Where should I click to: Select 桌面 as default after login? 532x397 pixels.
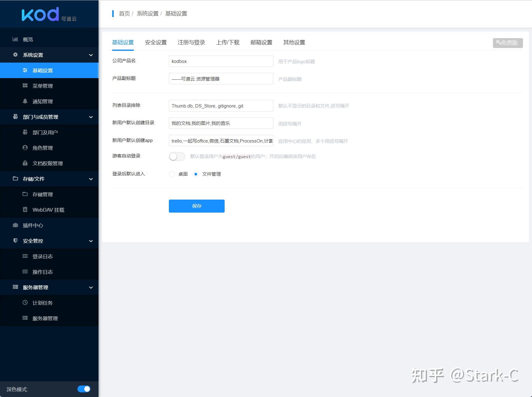172,174
